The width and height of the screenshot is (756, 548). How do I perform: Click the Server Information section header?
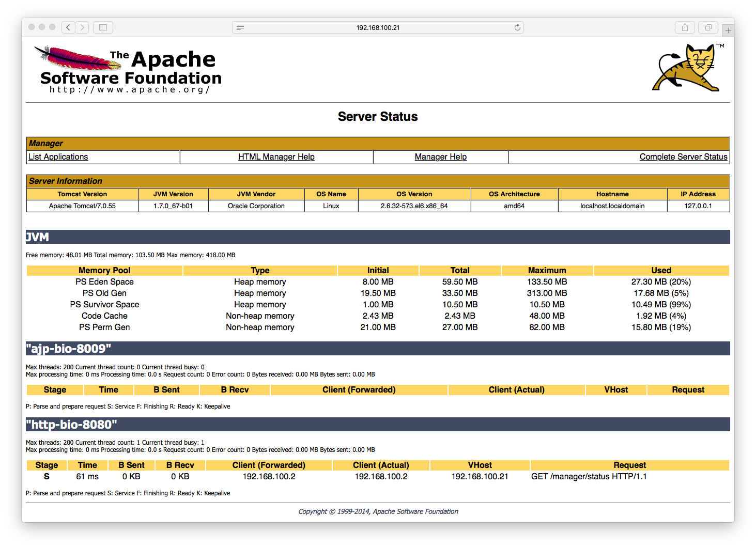click(378, 181)
